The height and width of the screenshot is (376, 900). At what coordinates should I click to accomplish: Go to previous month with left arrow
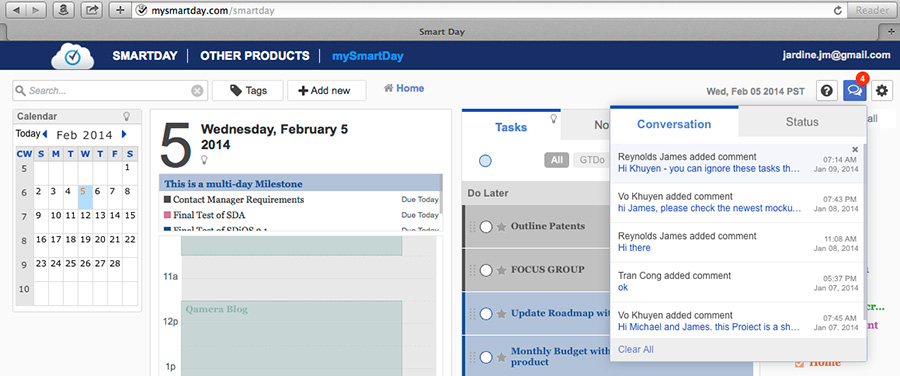pos(45,134)
